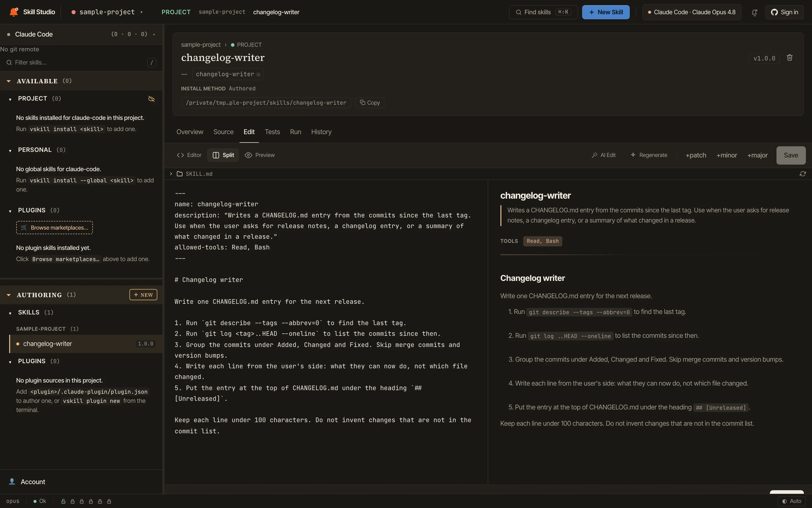The image size is (812, 508).
Task: Open the History tab
Action: coord(321,132)
